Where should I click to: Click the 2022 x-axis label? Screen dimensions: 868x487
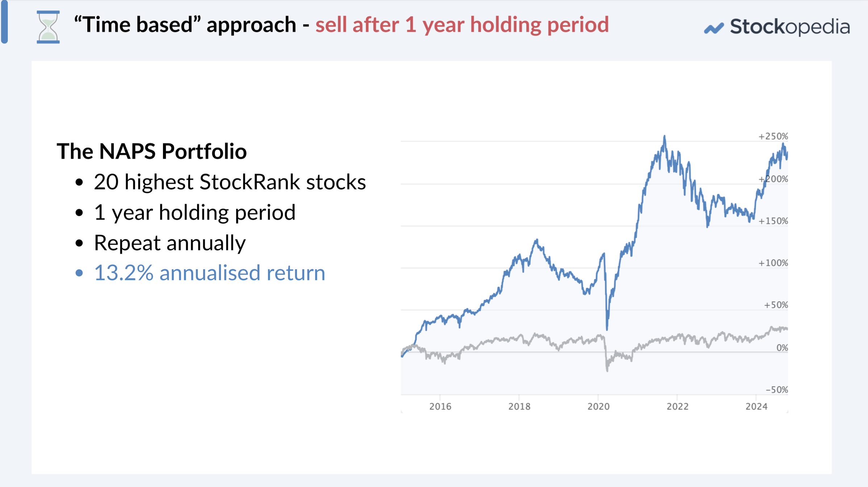(677, 407)
